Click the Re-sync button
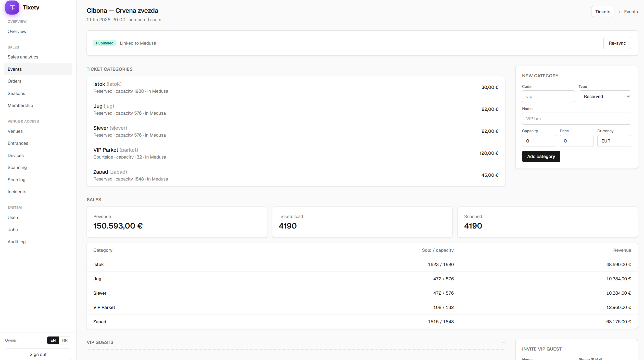 (x=617, y=43)
